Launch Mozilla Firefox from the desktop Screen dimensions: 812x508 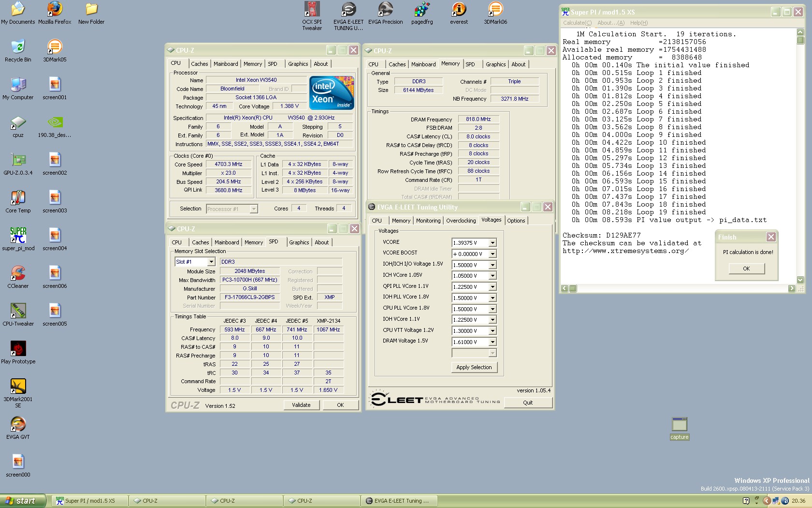click(x=55, y=13)
